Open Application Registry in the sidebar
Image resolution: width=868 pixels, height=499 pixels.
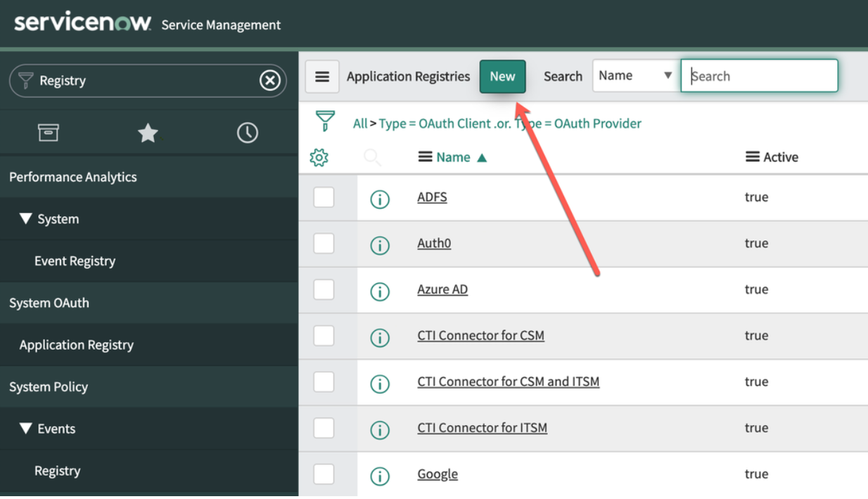pos(77,344)
